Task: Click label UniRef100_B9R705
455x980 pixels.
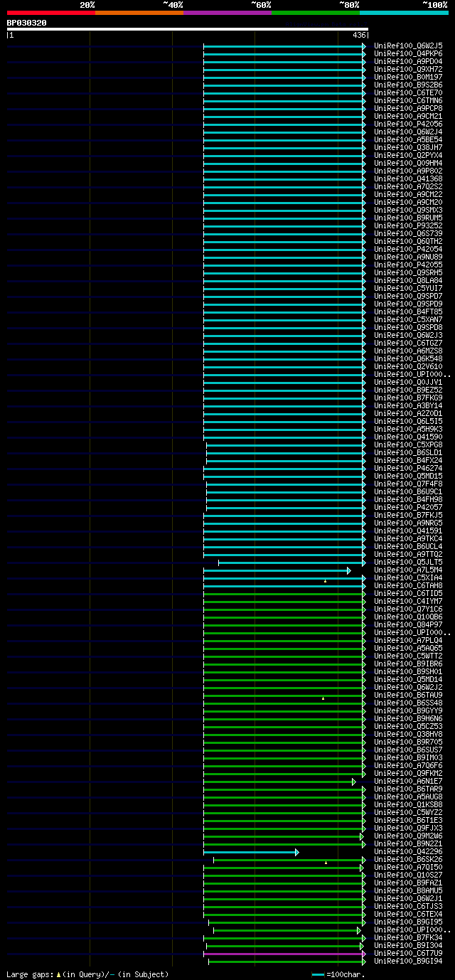Action: click(408, 742)
